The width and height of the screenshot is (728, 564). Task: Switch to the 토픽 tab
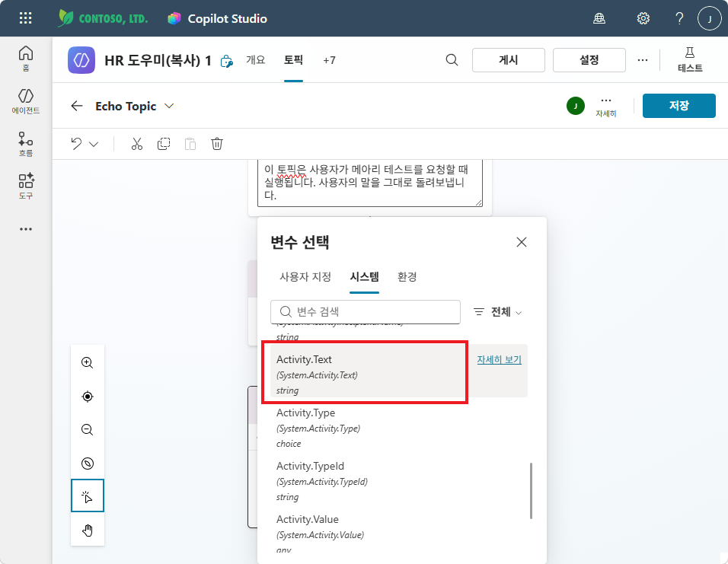pyautogui.click(x=293, y=60)
